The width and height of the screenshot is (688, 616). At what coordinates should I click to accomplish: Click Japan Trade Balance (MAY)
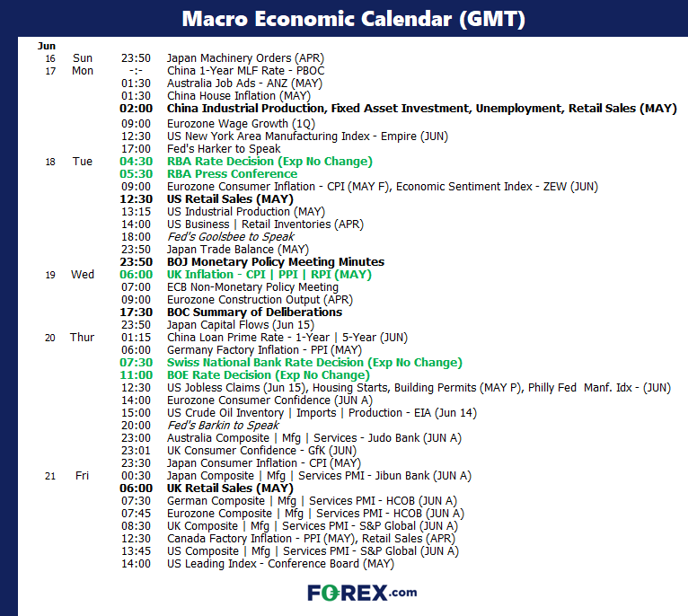[x=238, y=250]
